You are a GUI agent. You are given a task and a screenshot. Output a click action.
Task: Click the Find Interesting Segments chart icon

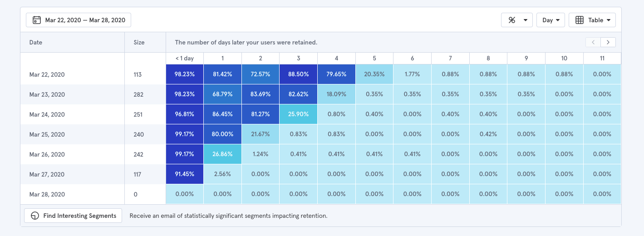35,216
